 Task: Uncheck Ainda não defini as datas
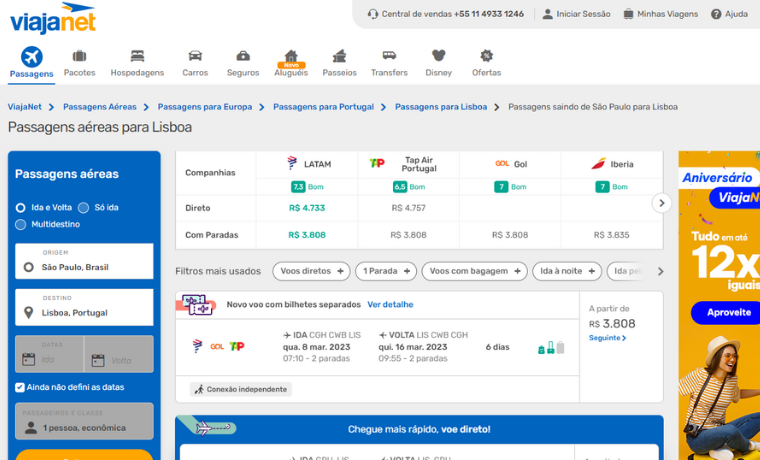[x=20, y=387]
